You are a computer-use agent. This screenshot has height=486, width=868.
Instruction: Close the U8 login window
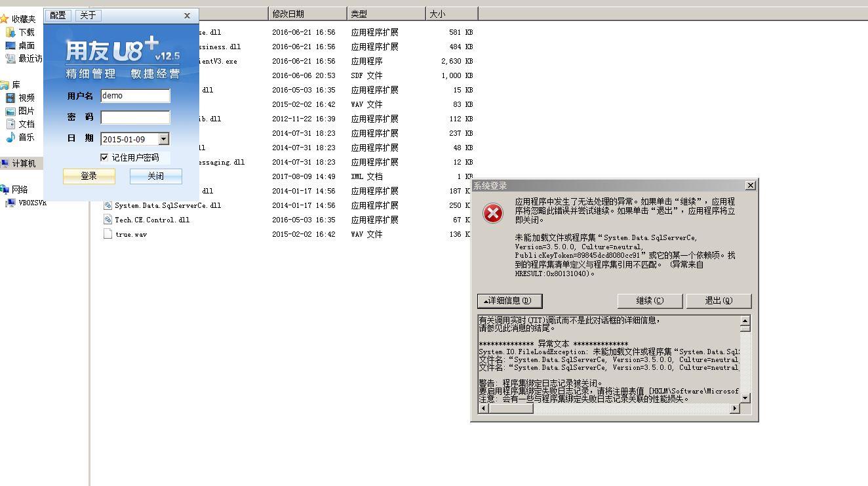pyautogui.click(x=187, y=15)
